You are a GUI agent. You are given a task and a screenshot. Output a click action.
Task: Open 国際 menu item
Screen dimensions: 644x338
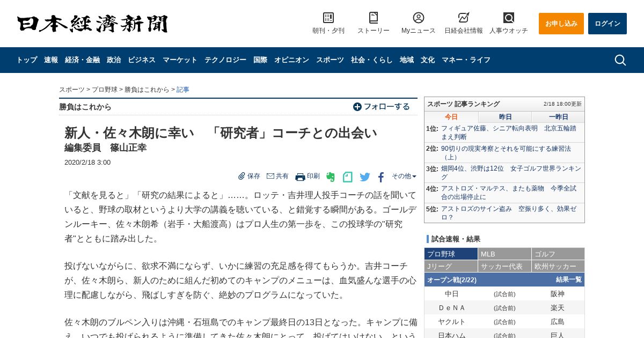click(260, 60)
